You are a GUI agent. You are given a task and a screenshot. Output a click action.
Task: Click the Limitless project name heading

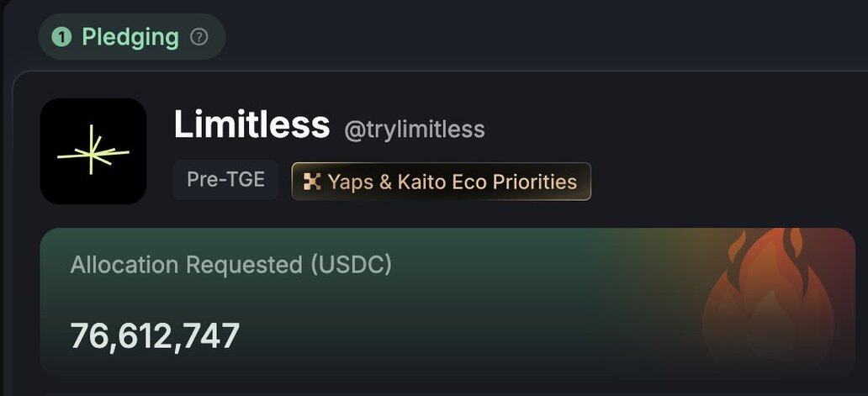[251, 126]
